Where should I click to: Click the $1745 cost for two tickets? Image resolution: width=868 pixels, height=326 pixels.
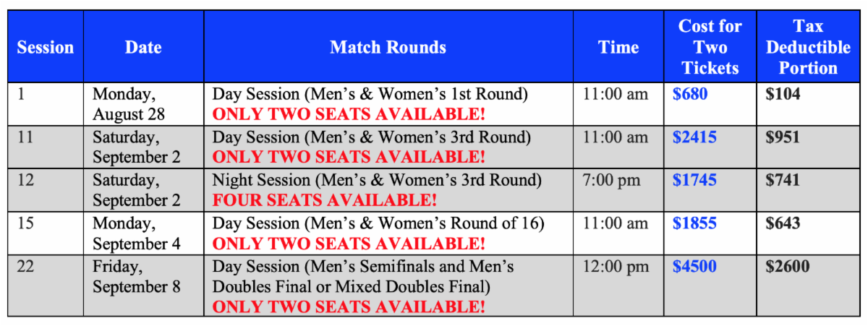pyautogui.click(x=694, y=180)
